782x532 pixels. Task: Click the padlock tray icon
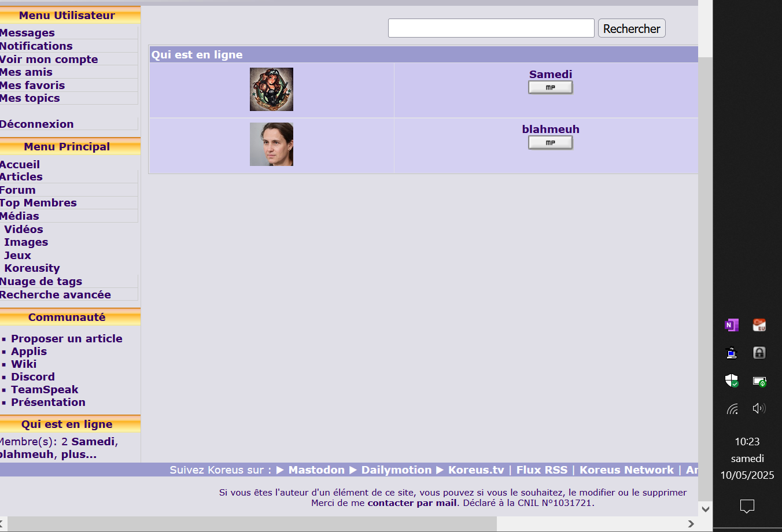tap(759, 353)
